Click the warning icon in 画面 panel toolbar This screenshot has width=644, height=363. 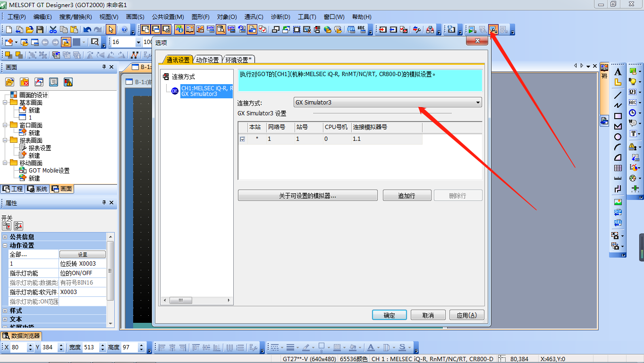click(68, 82)
